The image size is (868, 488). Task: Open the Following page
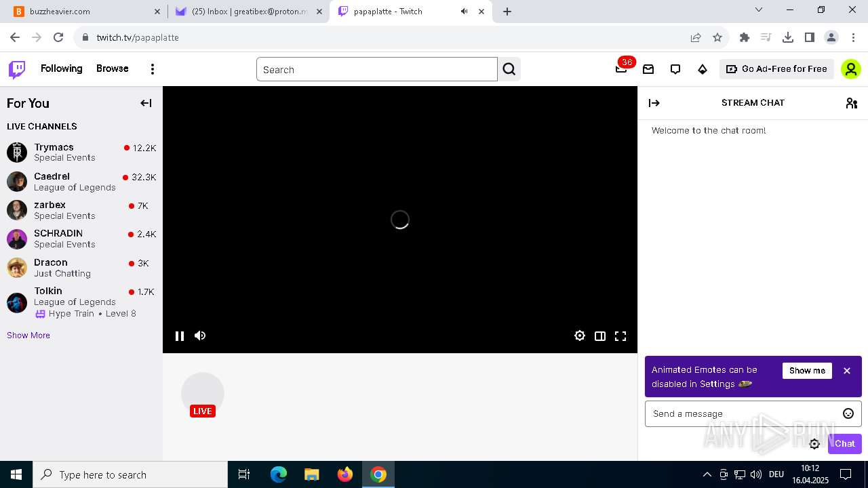click(x=61, y=68)
